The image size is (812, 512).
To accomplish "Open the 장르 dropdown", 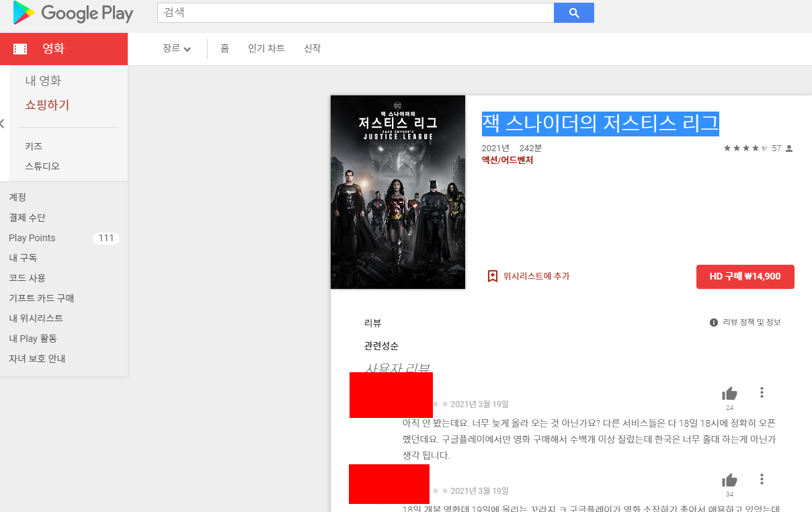I will (177, 48).
